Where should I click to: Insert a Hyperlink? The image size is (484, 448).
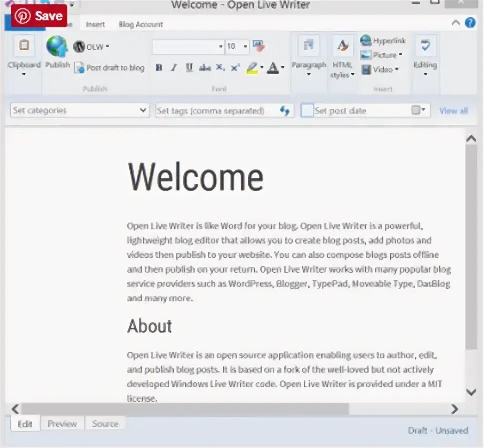[x=383, y=41]
